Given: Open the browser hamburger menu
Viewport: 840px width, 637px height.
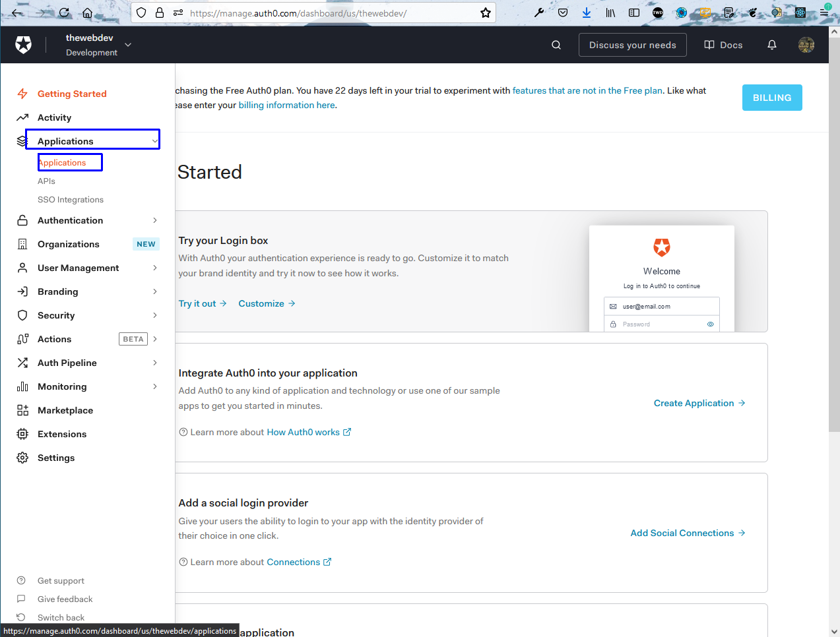Looking at the screenshot, I should click(824, 13).
